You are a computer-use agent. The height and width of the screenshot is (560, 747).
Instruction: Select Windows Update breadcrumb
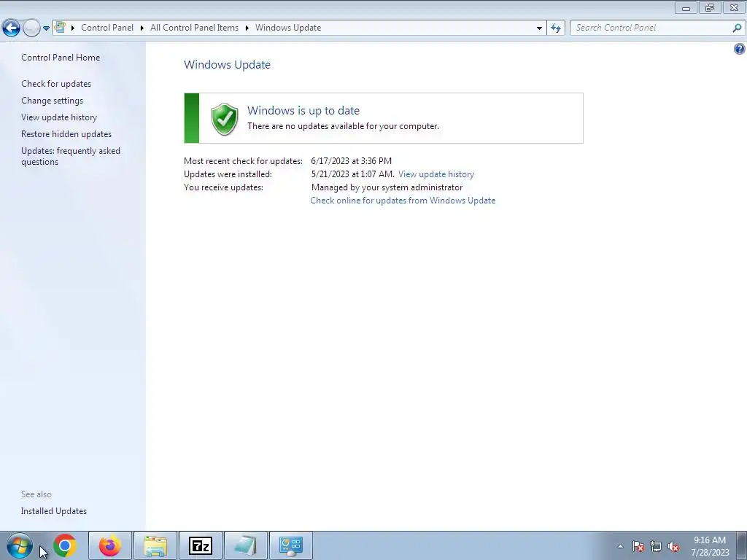point(288,28)
